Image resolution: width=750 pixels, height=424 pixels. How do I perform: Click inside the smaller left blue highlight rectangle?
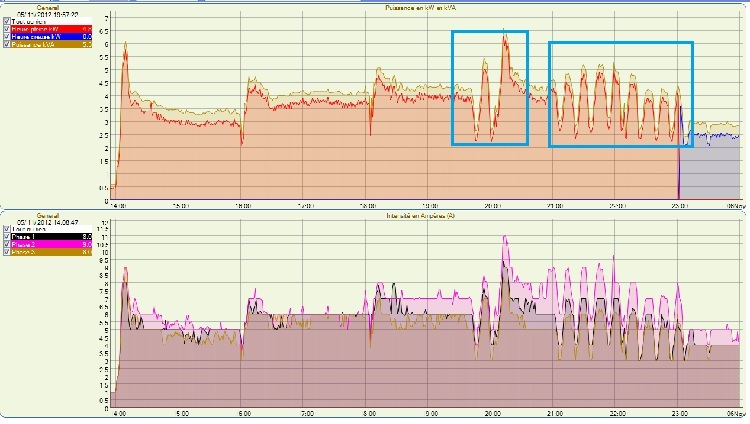tap(489, 88)
